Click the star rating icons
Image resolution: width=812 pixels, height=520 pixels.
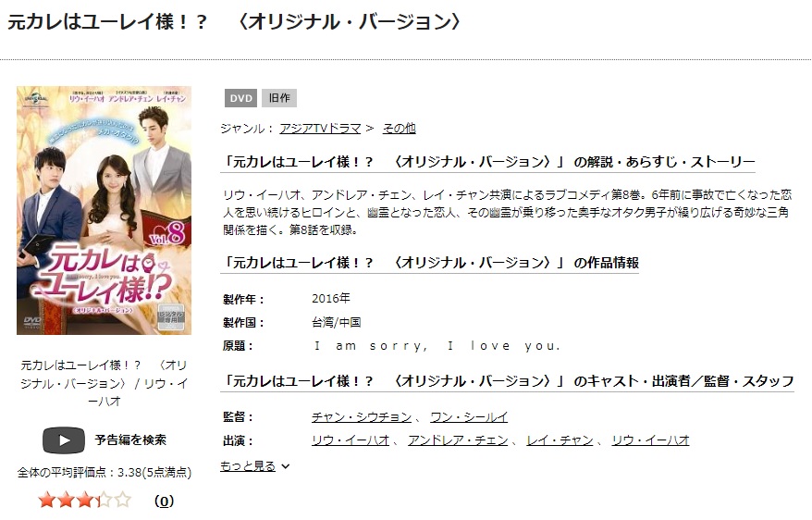click(85, 501)
